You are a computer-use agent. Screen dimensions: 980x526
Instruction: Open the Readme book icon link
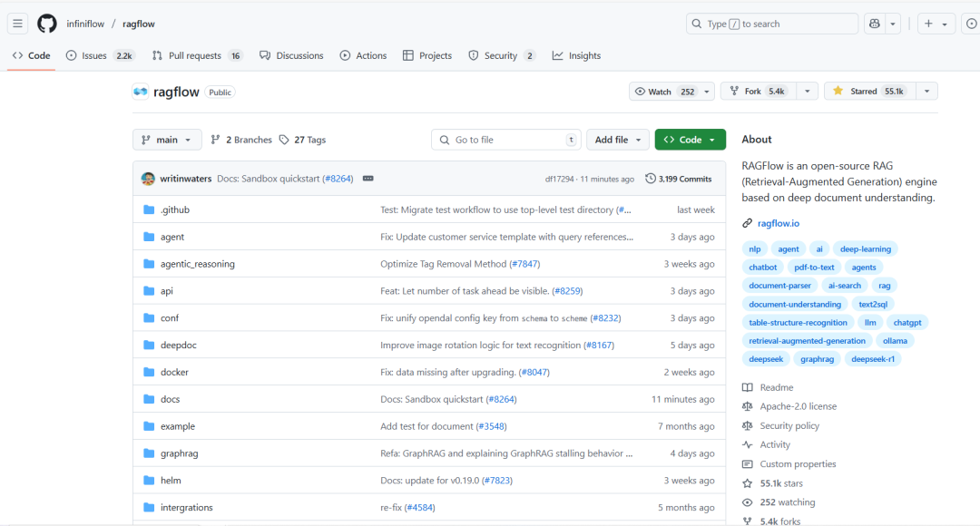pos(748,387)
